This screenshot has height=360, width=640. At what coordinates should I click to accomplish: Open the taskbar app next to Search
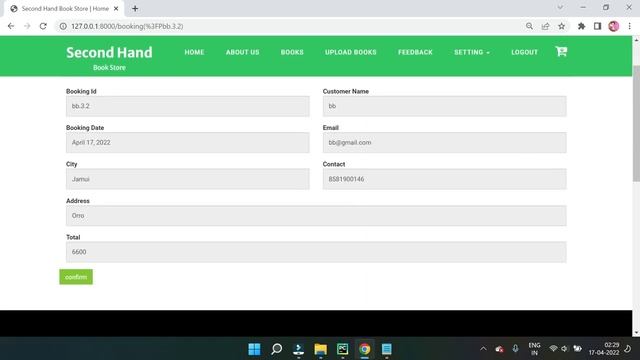(298, 349)
